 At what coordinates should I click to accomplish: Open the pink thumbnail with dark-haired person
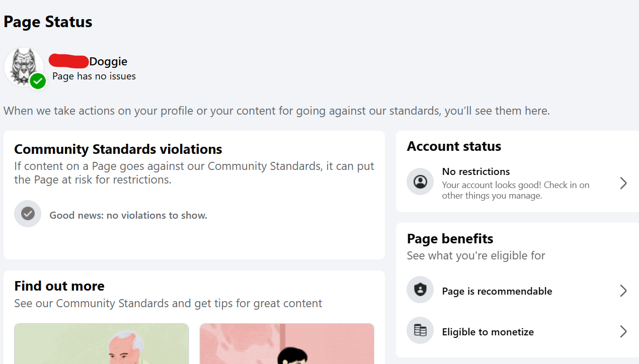287,343
